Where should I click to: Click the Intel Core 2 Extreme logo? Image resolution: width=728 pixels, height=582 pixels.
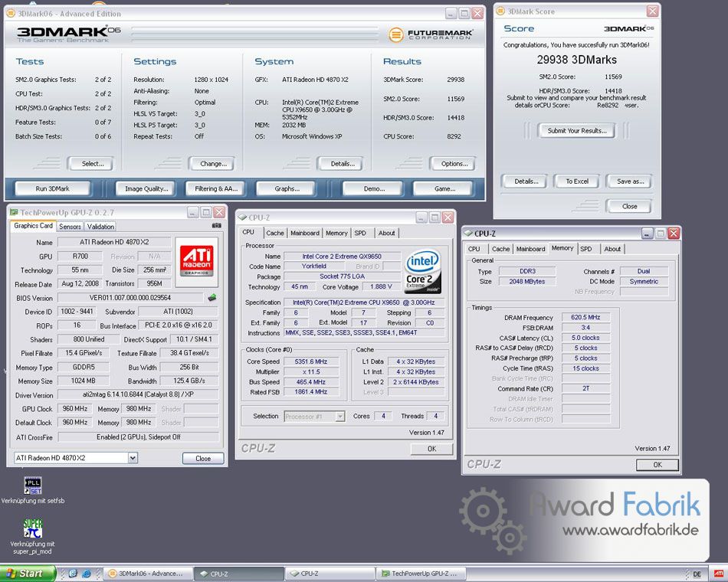coord(423,273)
